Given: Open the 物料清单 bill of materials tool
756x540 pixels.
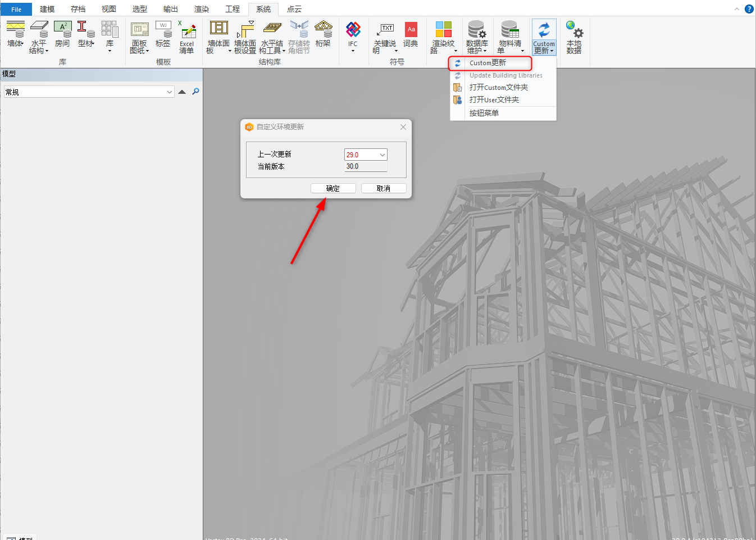Looking at the screenshot, I should pyautogui.click(x=510, y=37).
